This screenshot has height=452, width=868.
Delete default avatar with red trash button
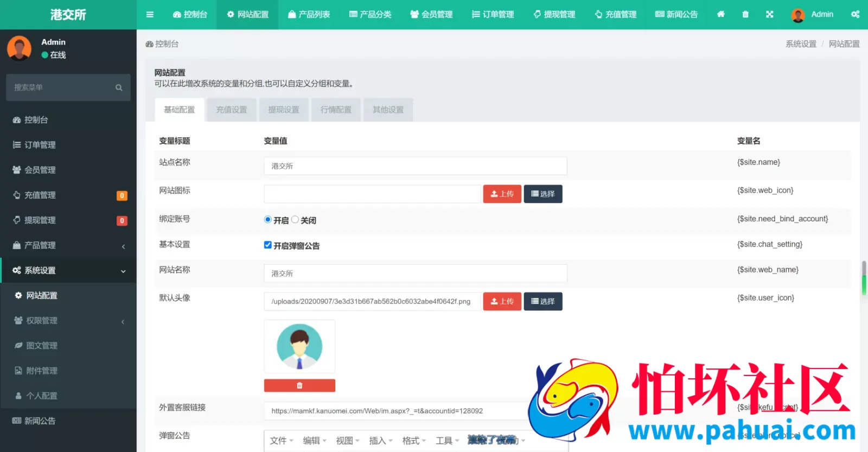pos(299,385)
